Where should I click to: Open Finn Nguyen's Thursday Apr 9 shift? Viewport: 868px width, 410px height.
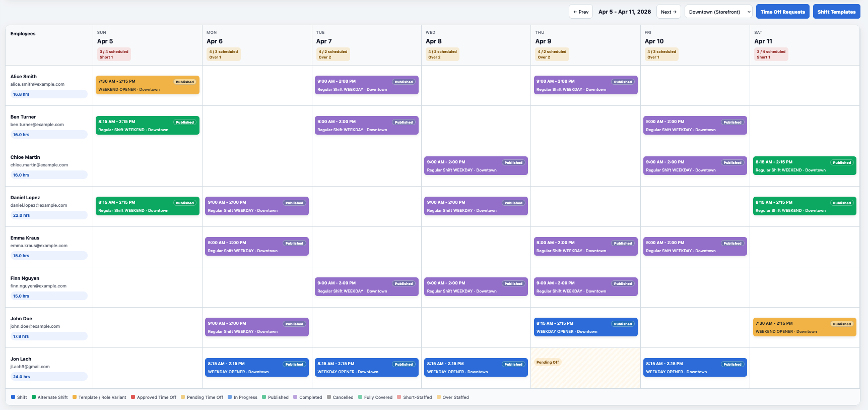[x=585, y=286]
